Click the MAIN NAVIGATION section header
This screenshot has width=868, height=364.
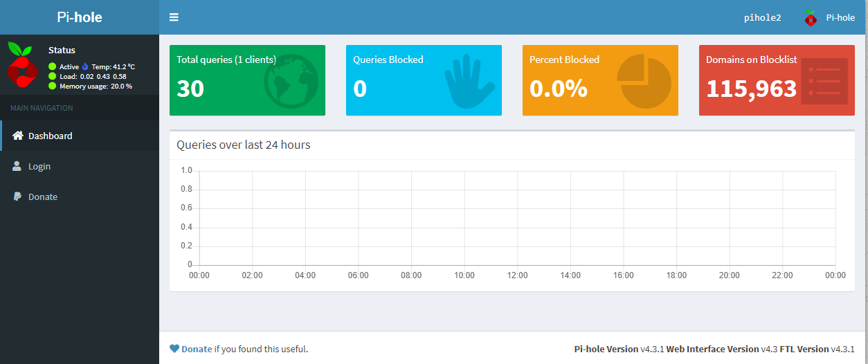pyautogui.click(x=42, y=108)
